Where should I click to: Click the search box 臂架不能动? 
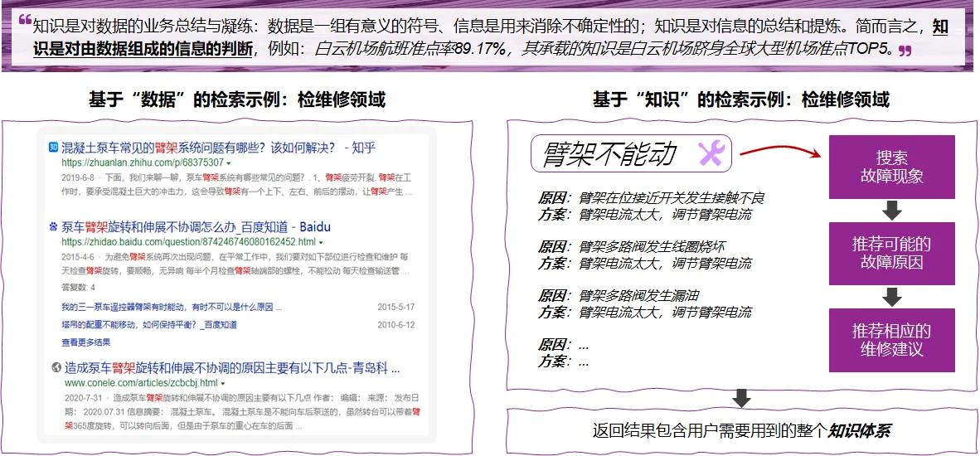coord(631,153)
